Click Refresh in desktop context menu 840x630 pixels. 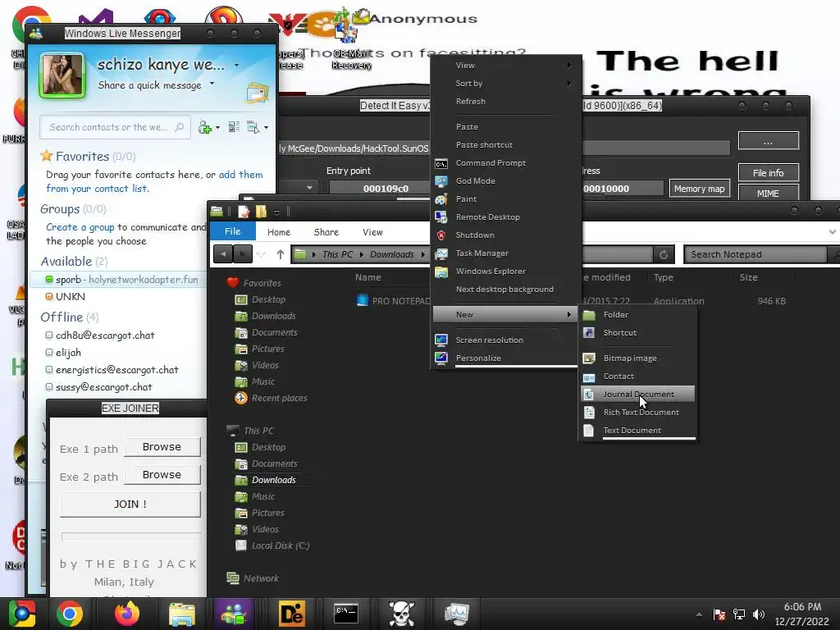pyautogui.click(x=470, y=101)
